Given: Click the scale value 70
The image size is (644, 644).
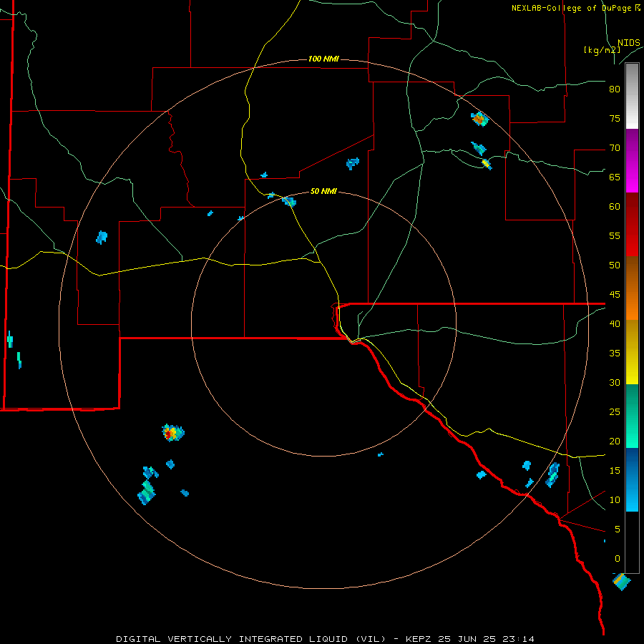Looking at the screenshot, I should pyautogui.click(x=615, y=148).
